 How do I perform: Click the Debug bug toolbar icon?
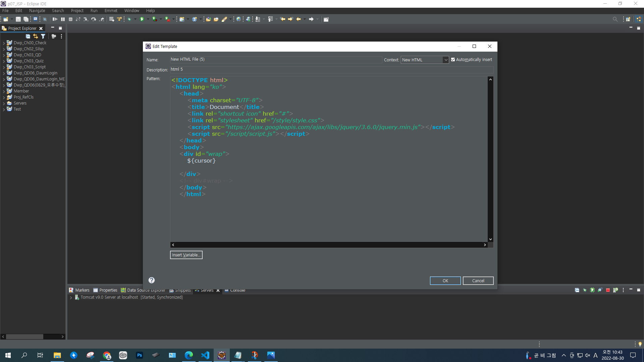(129, 19)
